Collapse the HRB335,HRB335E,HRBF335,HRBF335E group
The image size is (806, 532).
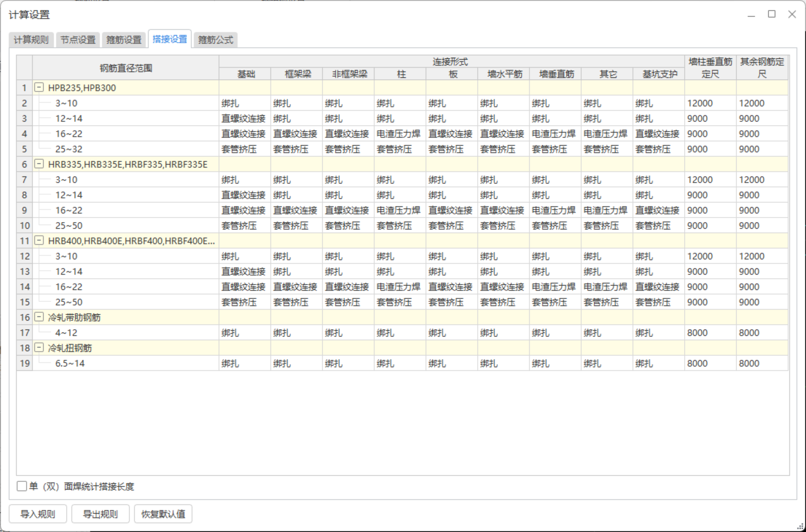pos(39,164)
